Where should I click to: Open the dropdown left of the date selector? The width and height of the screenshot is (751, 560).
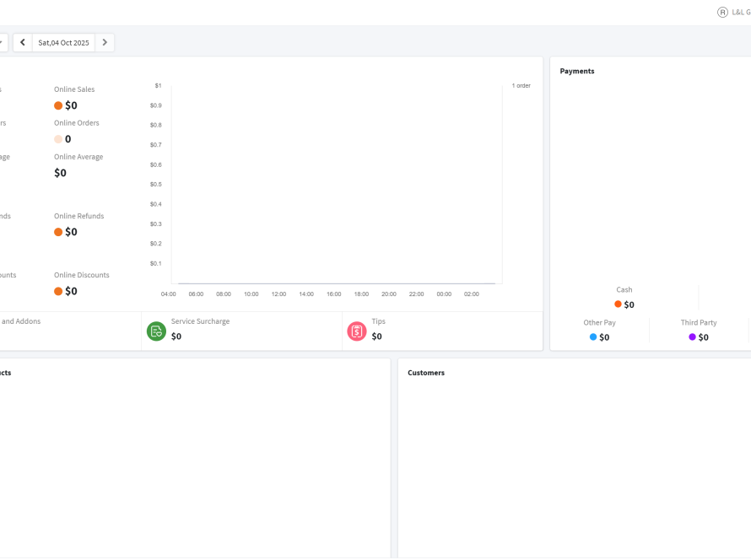tap(2, 42)
